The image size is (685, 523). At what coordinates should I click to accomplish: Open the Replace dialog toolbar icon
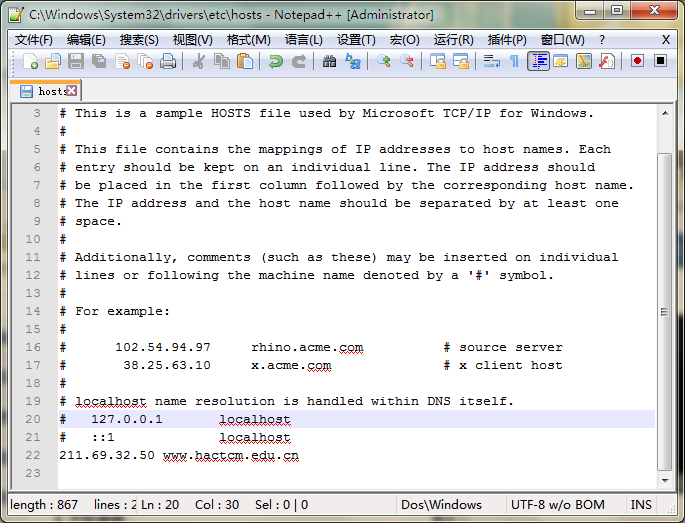tap(353, 62)
